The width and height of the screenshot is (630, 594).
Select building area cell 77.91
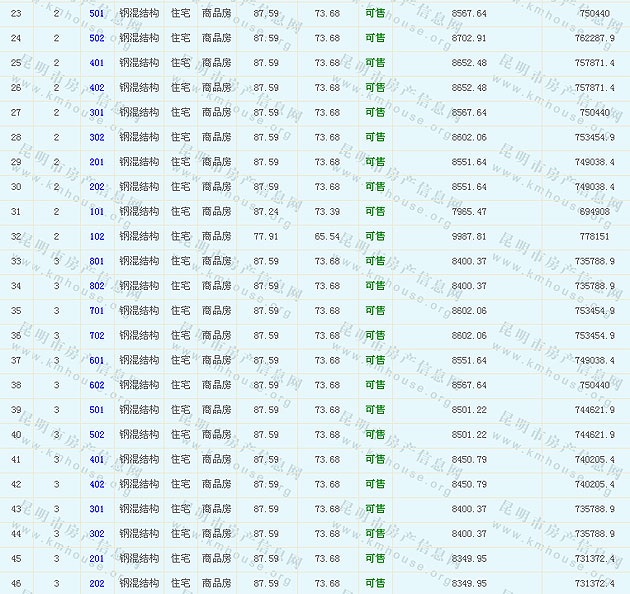tap(266, 237)
